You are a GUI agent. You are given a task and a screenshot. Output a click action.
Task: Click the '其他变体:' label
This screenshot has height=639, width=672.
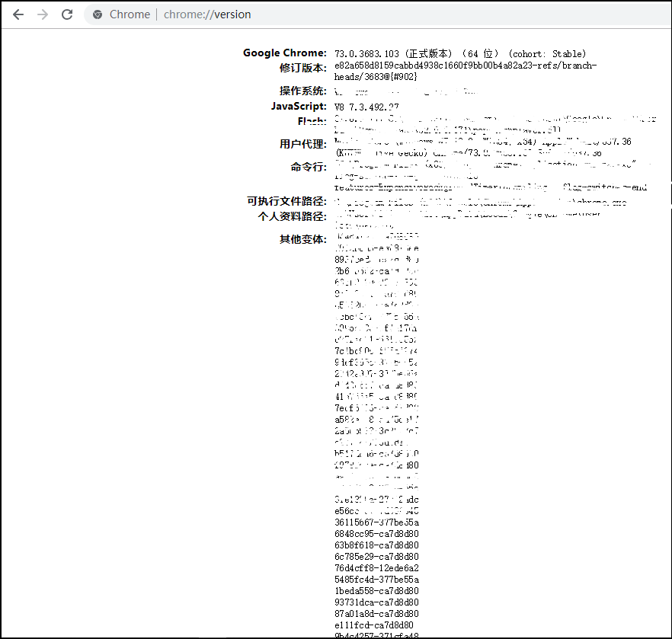click(x=303, y=239)
